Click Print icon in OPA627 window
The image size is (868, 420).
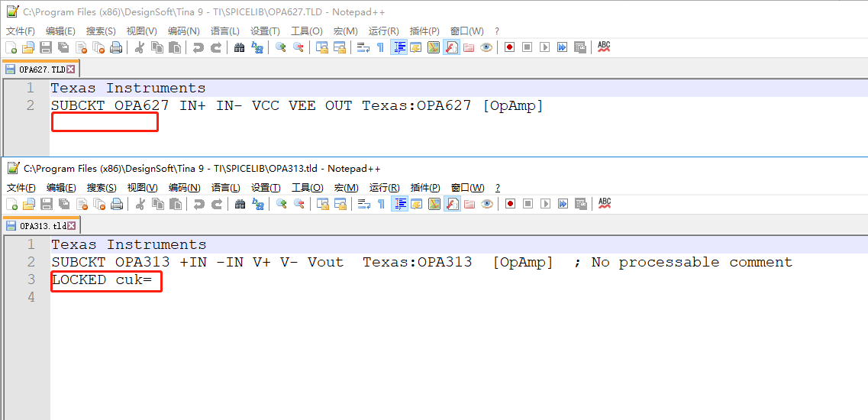[x=116, y=47]
